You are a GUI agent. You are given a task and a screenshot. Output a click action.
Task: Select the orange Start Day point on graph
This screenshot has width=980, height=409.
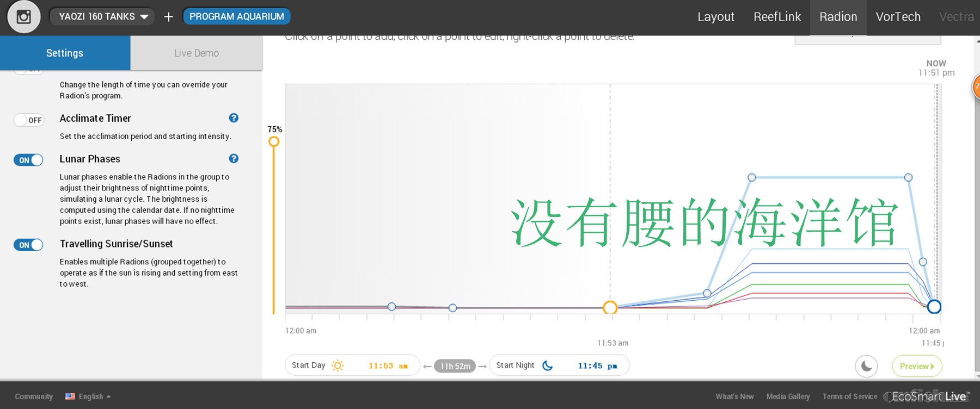pos(610,308)
